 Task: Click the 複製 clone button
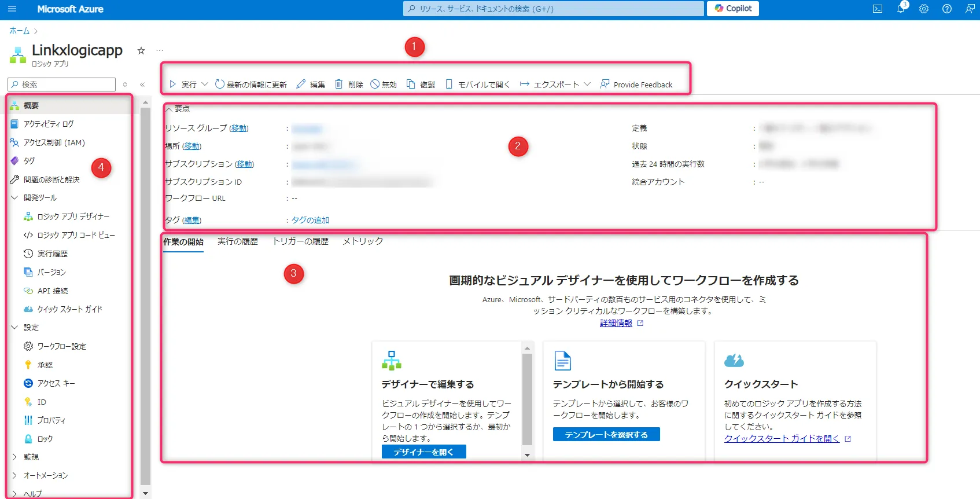[421, 85]
